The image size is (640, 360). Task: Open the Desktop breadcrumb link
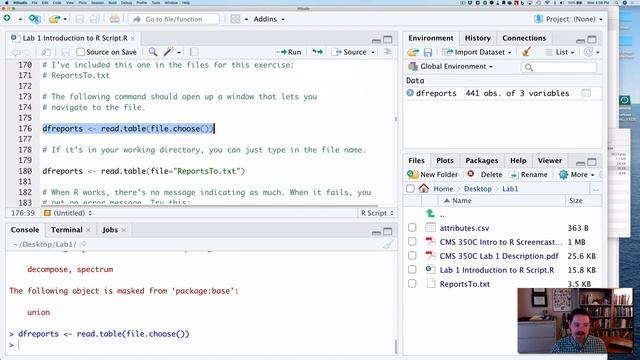(x=477, y=189)
